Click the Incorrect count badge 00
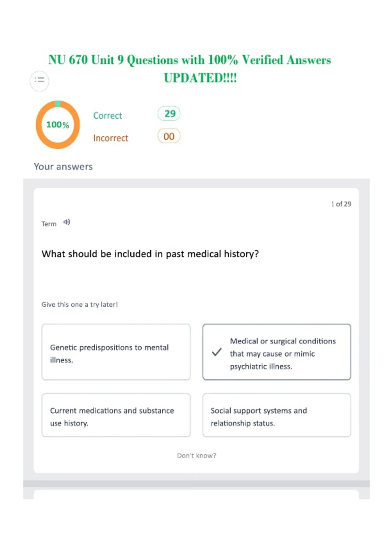The height and width of the screenshot is (556, 392). 169,136
